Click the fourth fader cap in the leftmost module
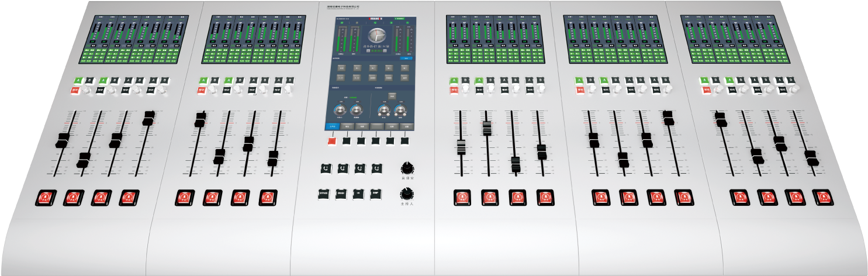 [148, 118]
